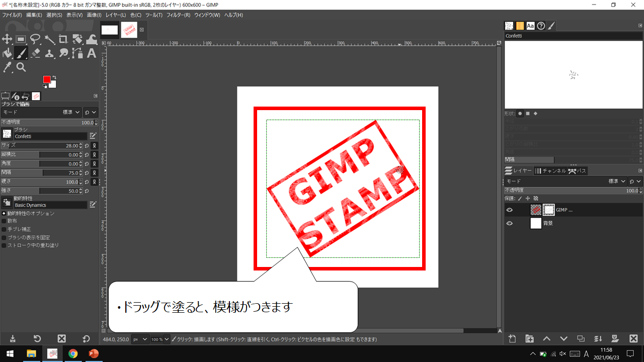Open mode group switcher next to Mode
644x362 pixels.
pos(91,113)
